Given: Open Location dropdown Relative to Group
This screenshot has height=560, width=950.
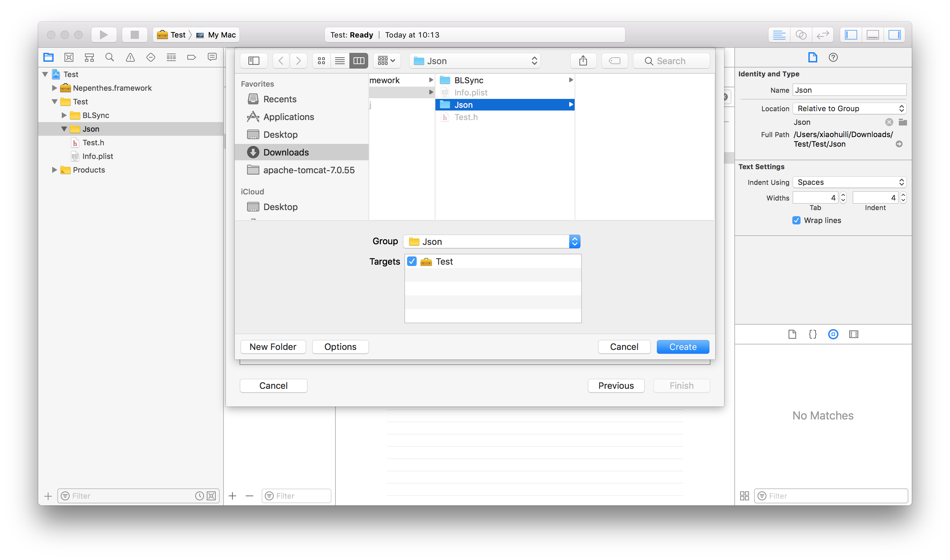Looking at the screenshot, I should pyautogui.click(x=849, y=109).
